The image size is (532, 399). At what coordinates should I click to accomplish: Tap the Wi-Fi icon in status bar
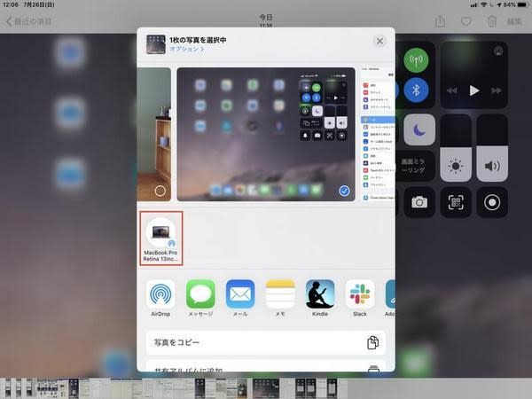484,4
